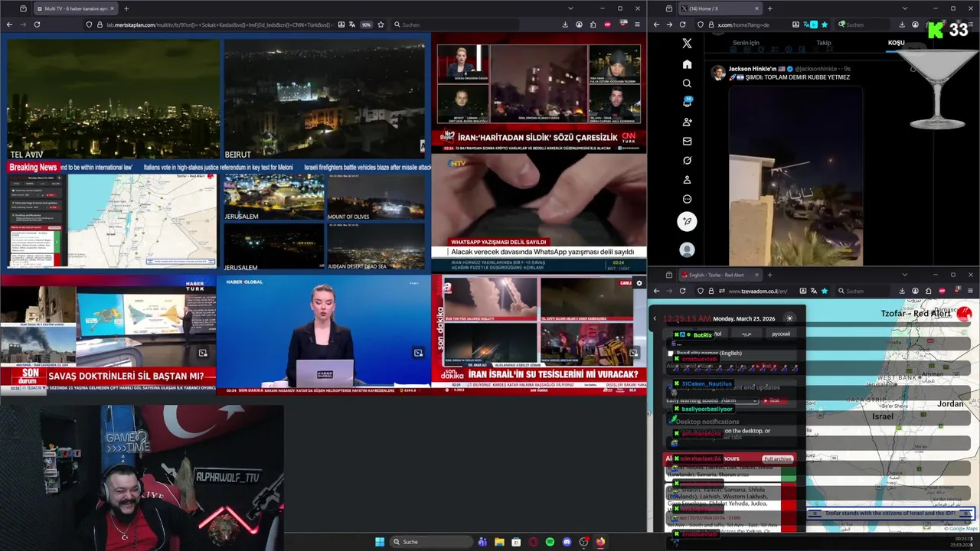Toggle the Tzofar light/dark theme sun icon
Image resolution: width=980 pixels, height=551 pixels.
(x=789, y=318)
